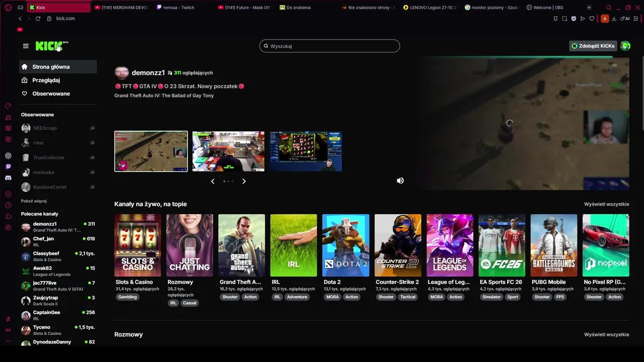Open the Kick hamburger menu
This screenshot has height=362, width=644.
[26, 46]
